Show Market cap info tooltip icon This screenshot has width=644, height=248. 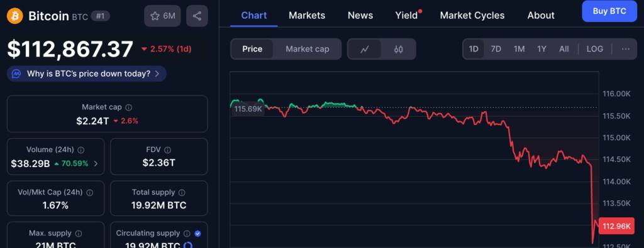click(x=128, y=107)
